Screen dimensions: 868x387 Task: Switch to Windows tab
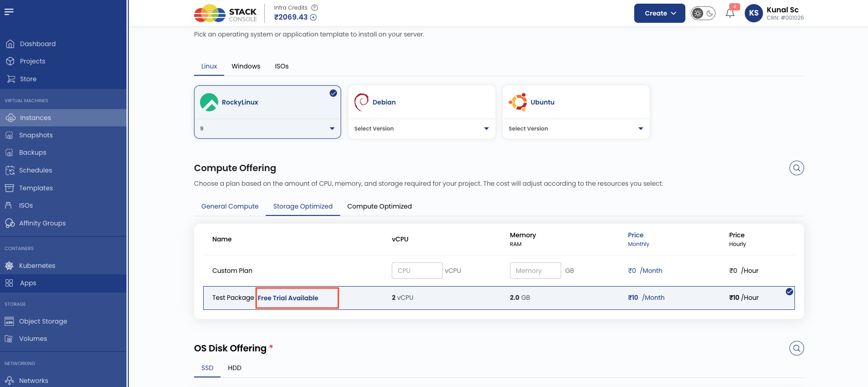(246, 66)
